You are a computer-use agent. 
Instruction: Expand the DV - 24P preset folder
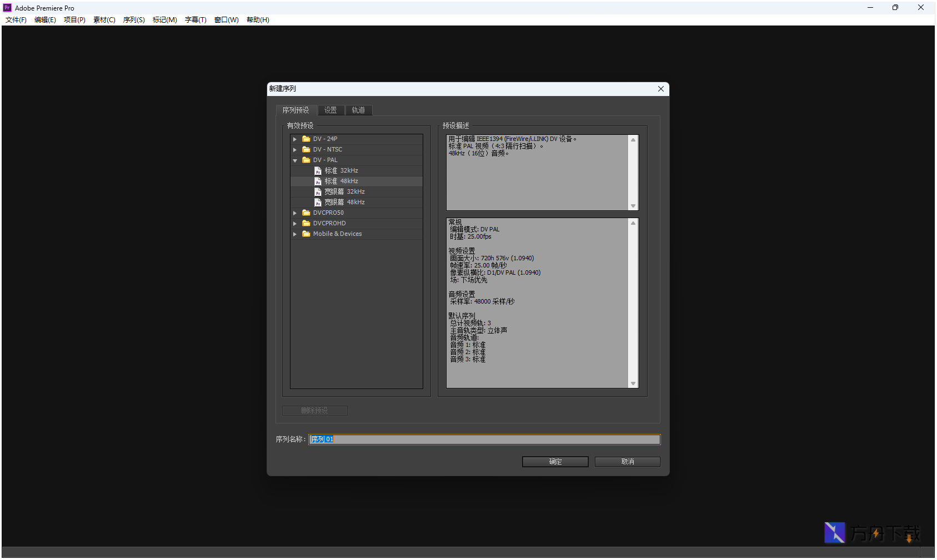[x=295, y=139]
